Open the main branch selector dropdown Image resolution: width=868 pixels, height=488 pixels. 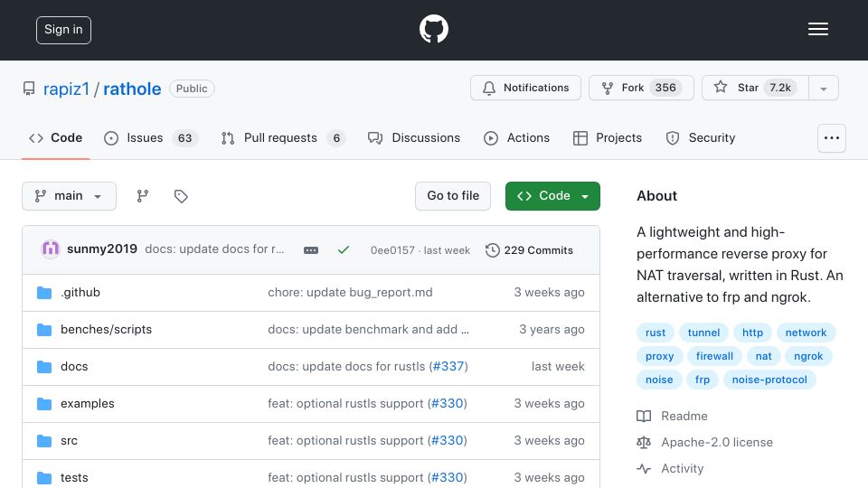click(70, 196)
